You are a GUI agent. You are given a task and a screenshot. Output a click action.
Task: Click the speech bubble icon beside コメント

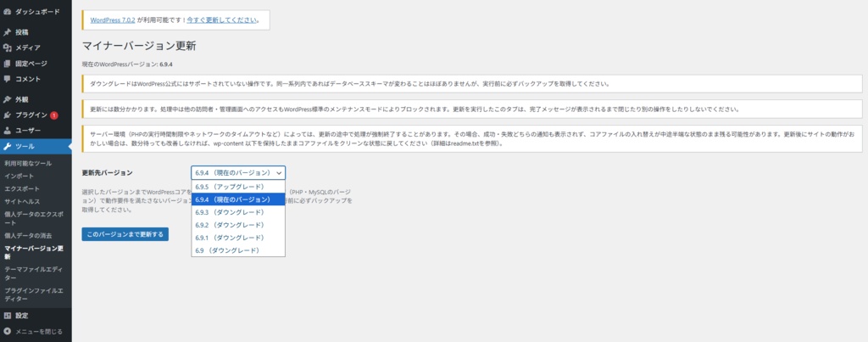[x=7, y=79]
